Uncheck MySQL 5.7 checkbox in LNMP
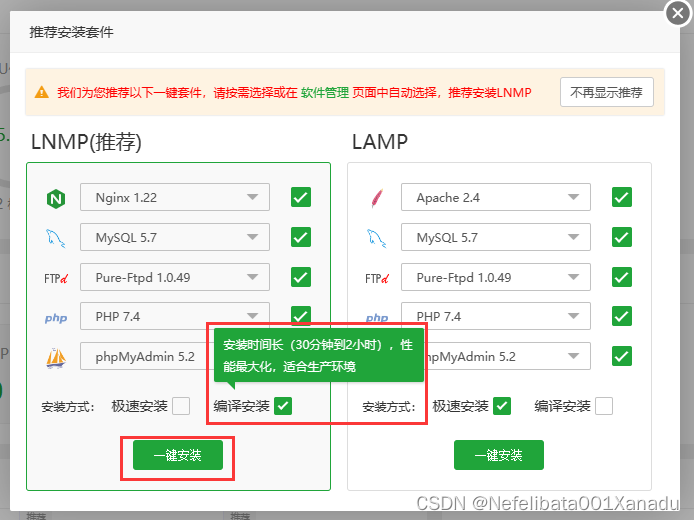The width and height of the screenshot is (694, 520). [301, 237]
